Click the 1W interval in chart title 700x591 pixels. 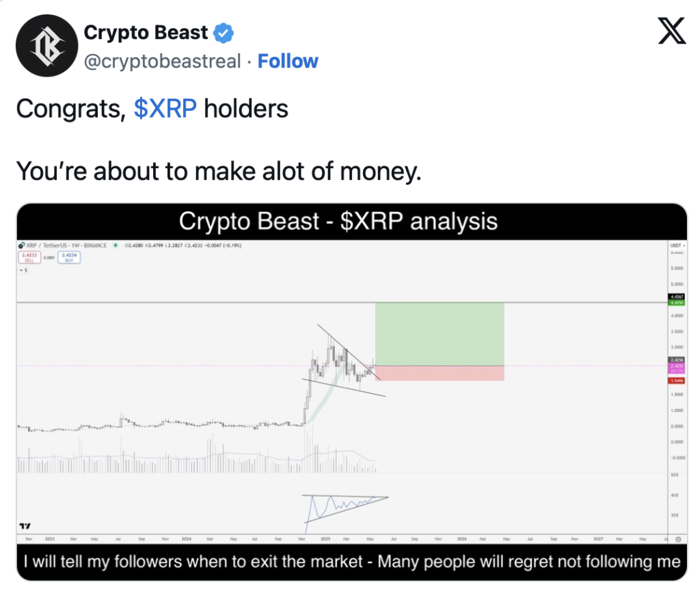(x=75, y=246)
